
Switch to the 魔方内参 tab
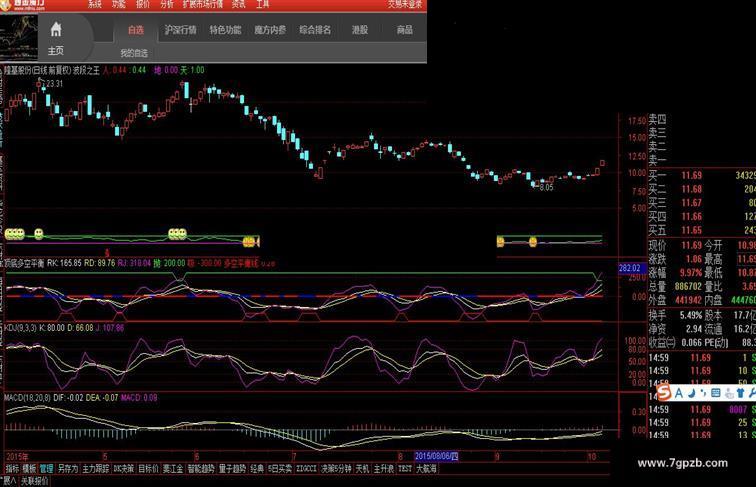[x=270, y=30]
